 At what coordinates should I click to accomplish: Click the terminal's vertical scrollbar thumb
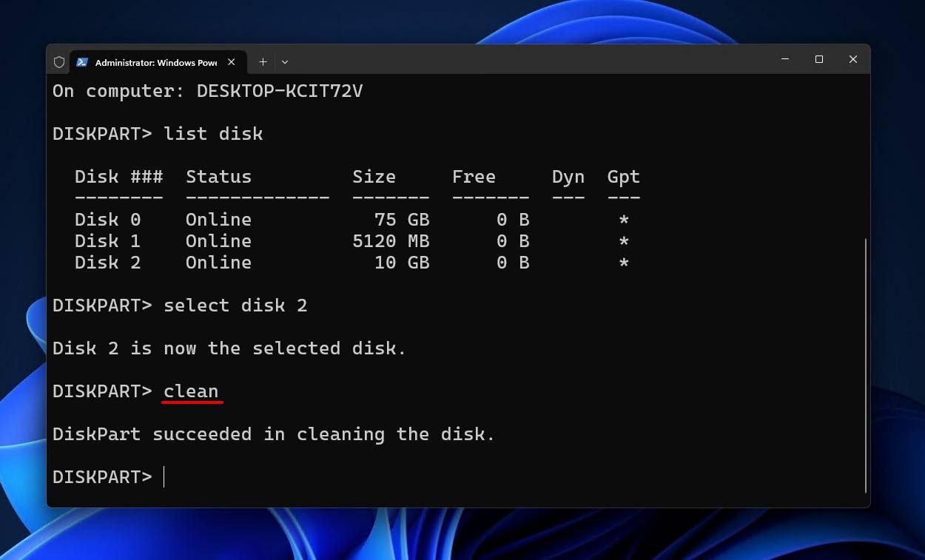click(x=864, y=366)
